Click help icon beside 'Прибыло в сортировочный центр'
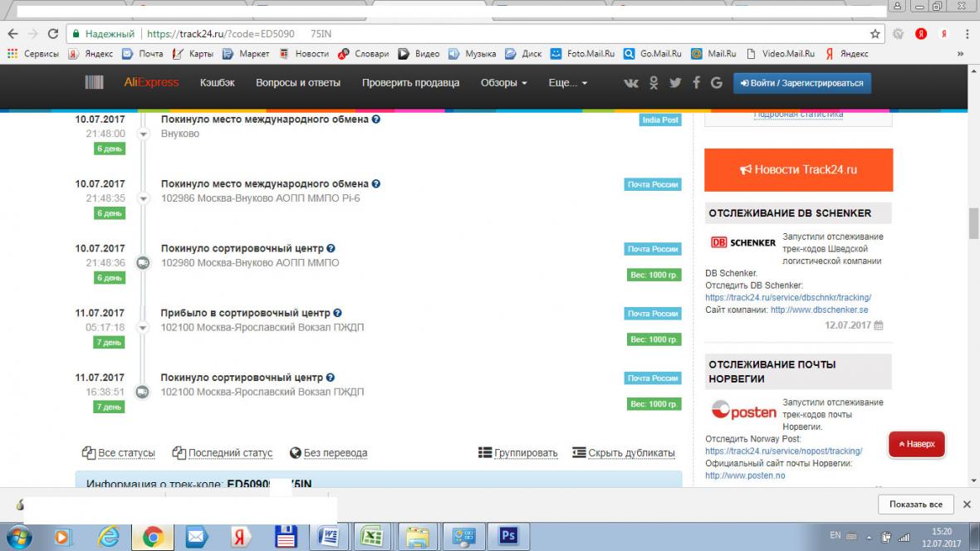Image resolution: width=980 pixels, height=551 pixels. click(x=337, y=313)
